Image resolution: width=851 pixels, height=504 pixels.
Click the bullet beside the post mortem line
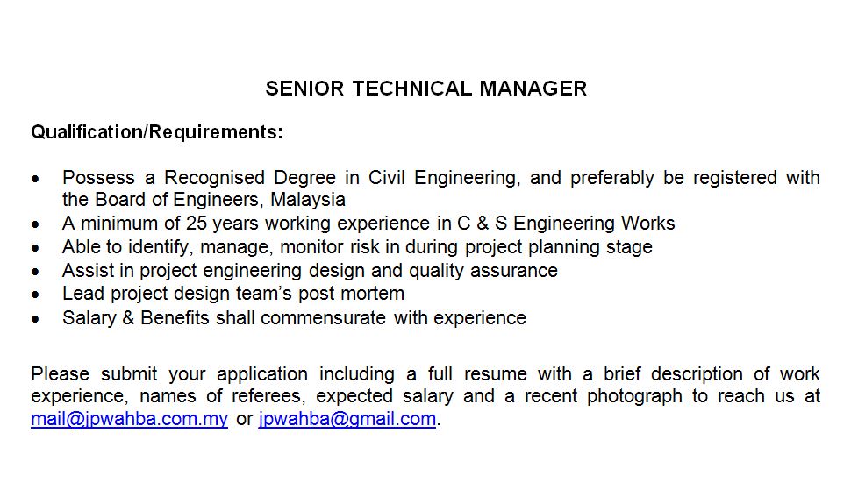[35, 295]
